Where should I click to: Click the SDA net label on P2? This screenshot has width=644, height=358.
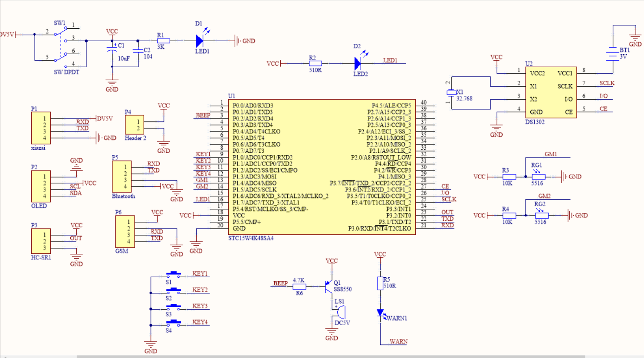click(x=76, y=193)
